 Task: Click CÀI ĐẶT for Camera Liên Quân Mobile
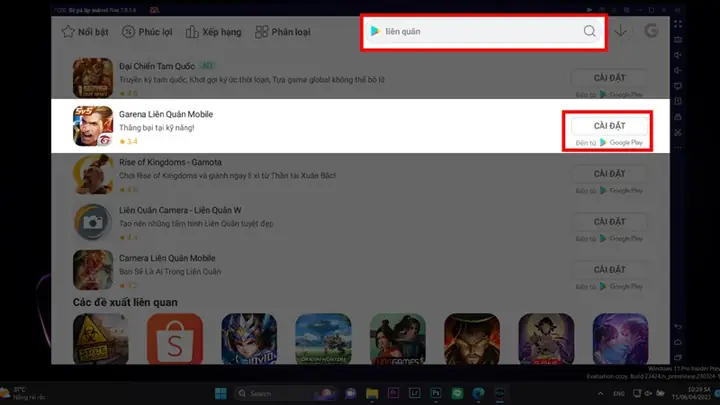(x=609, y=270)
